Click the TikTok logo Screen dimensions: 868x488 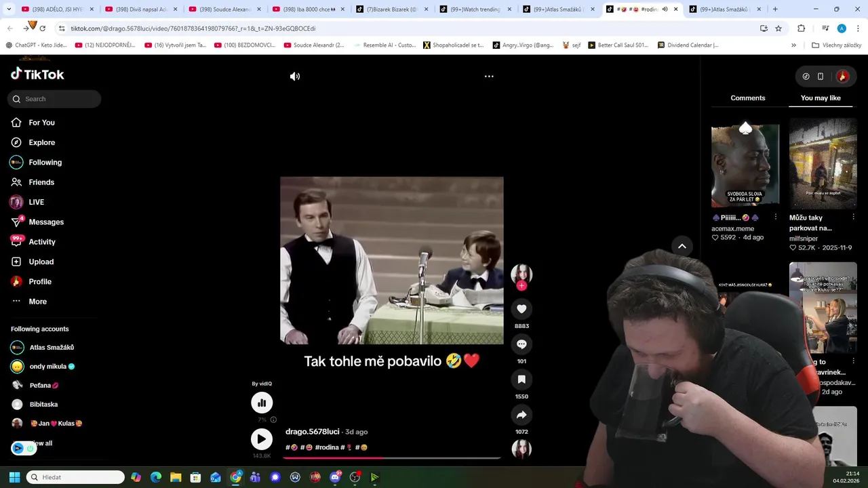click(37, 74)
